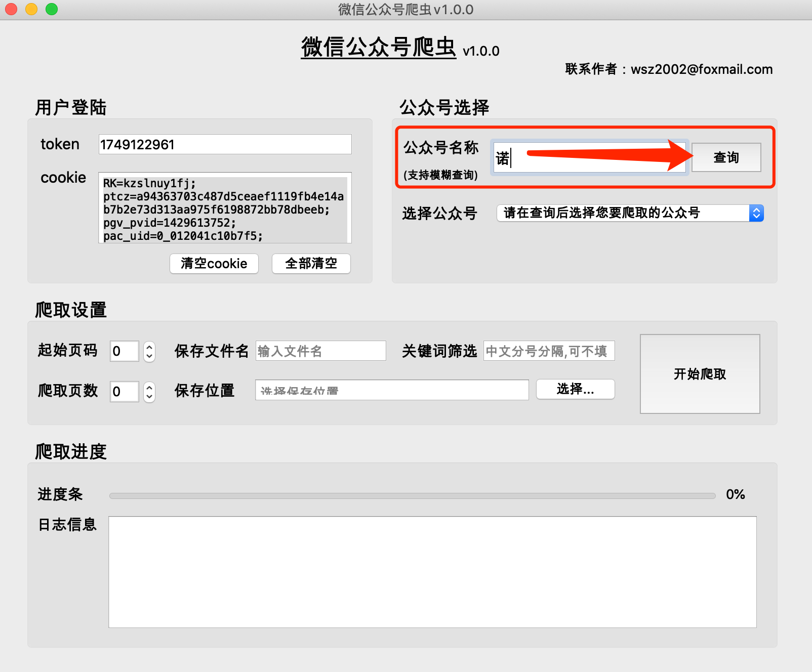Click the 查询 search button

[x=726, y=157]
